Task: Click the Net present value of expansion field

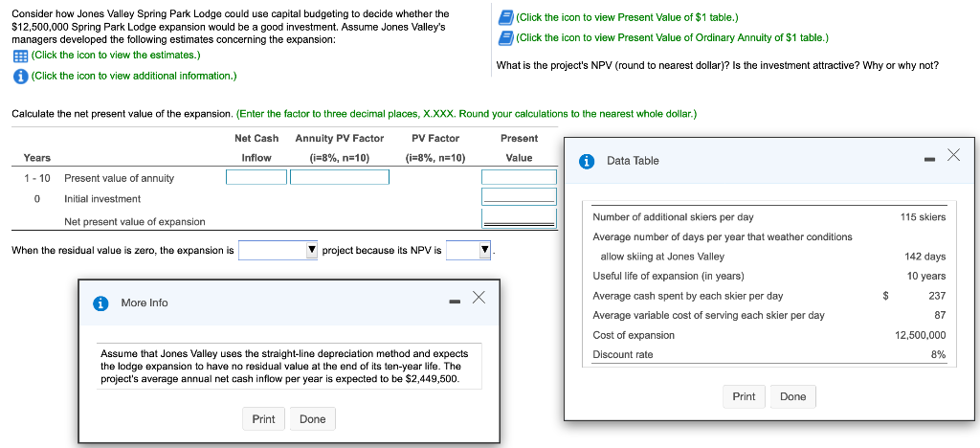Action: click(519, 218)
